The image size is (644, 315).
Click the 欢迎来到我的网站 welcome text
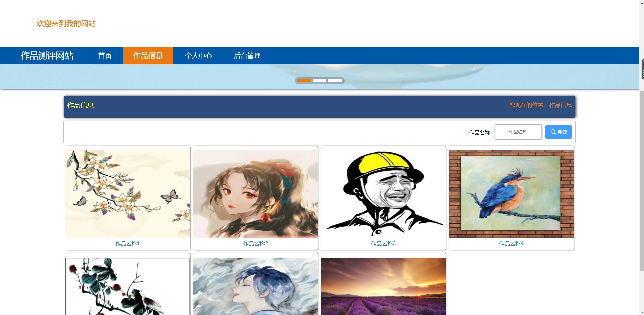coord(66,24)
